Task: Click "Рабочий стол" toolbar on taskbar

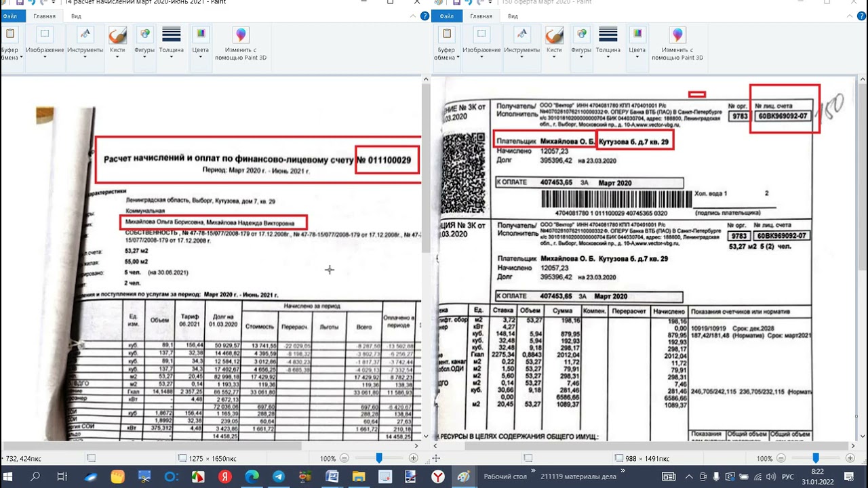Action: pos(505,477)
